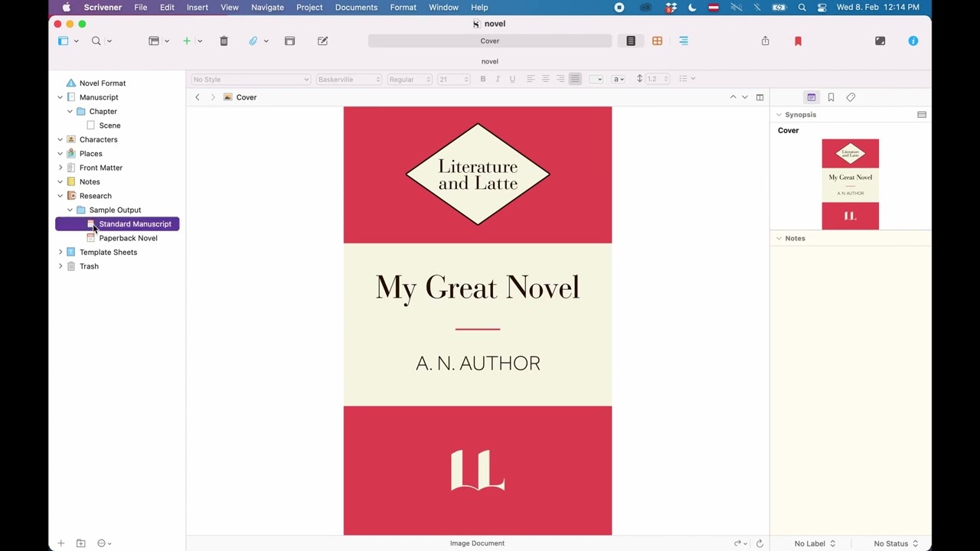Open the No Label selector
This screenshot has width=980, height=551.
point(815,543)
